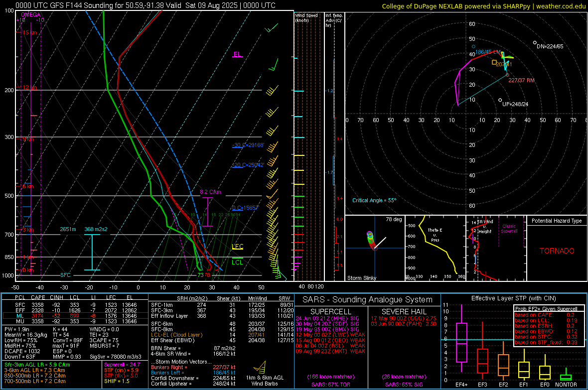
Task: Click the MMP = 0.93 value
Action: [67, 357]
